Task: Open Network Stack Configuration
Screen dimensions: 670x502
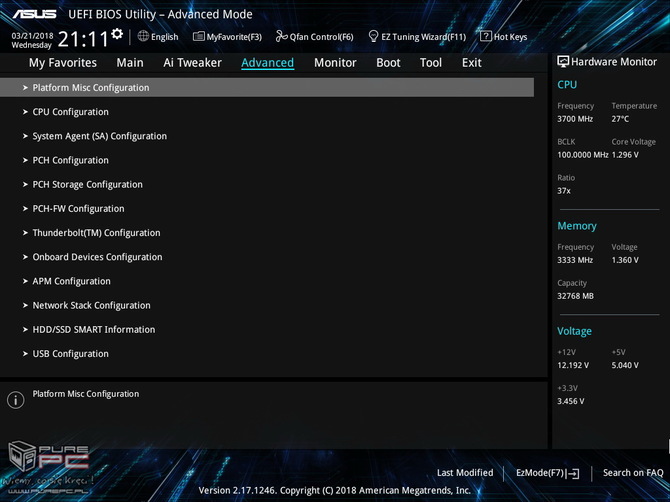Action: click(91, 305)
